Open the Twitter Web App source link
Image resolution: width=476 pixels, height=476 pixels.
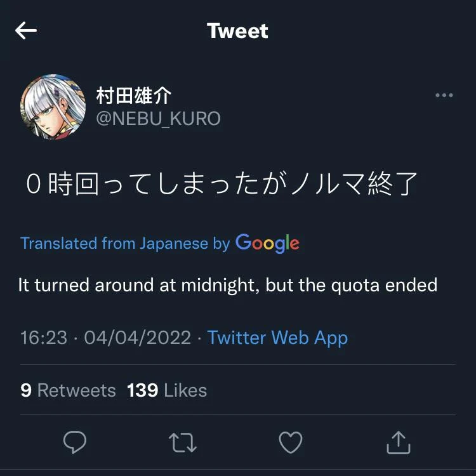(277, 337)
